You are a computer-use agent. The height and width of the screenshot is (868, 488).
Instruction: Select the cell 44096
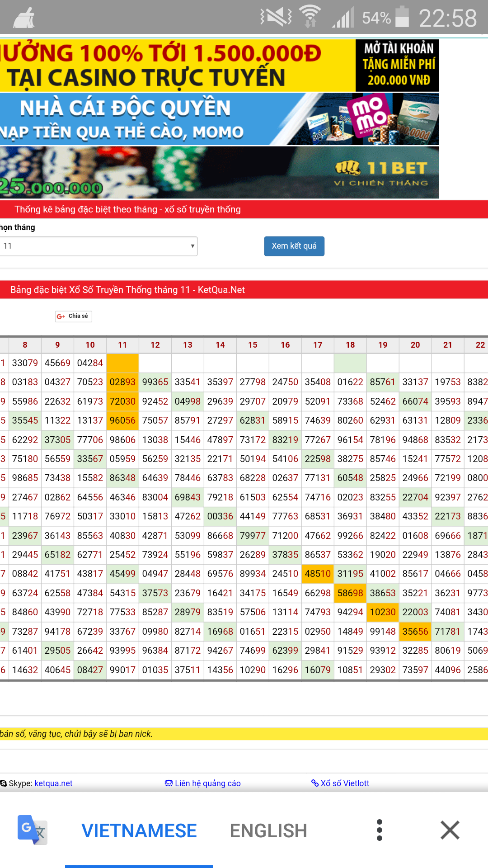pyautogui.click(x=448, y=670)
